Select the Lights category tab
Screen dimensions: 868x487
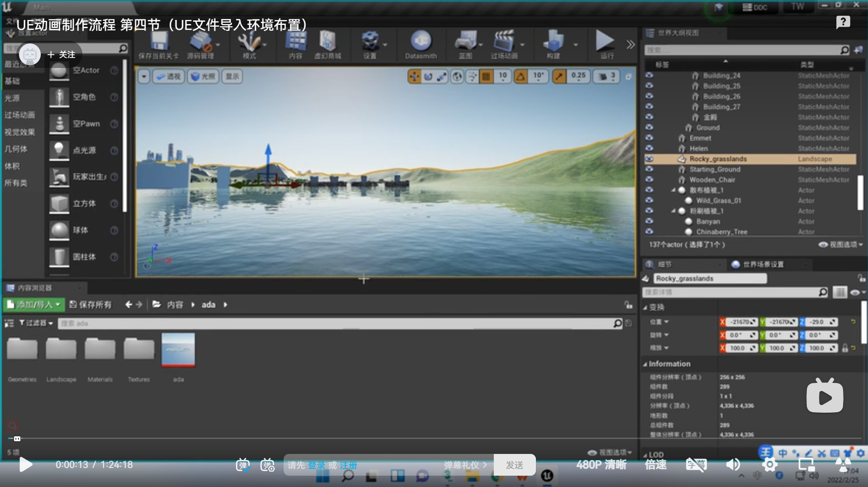coord(12,98)
